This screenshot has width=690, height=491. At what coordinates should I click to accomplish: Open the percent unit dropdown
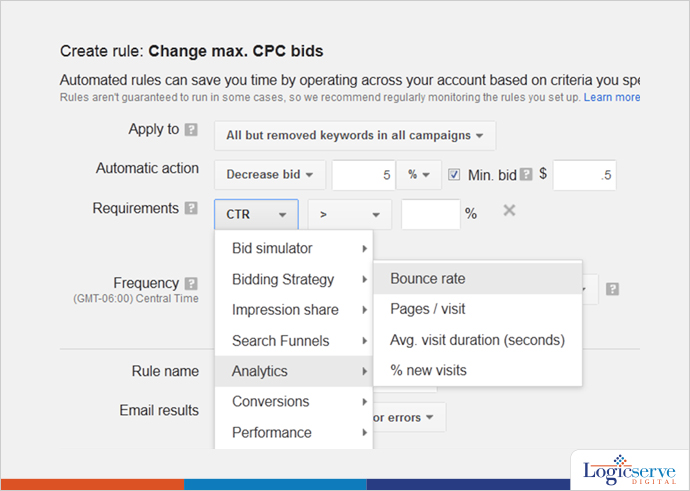tap(418, 174)
